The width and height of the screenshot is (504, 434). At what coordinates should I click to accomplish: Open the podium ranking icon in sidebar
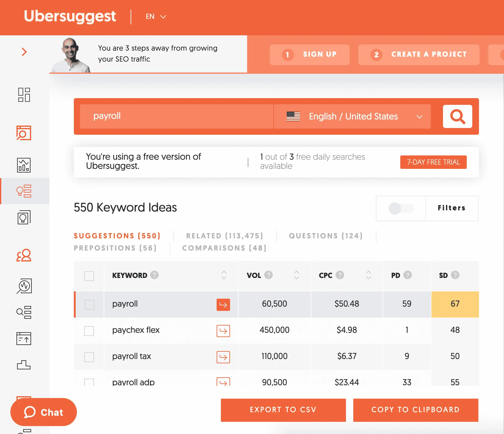(24, 365)
